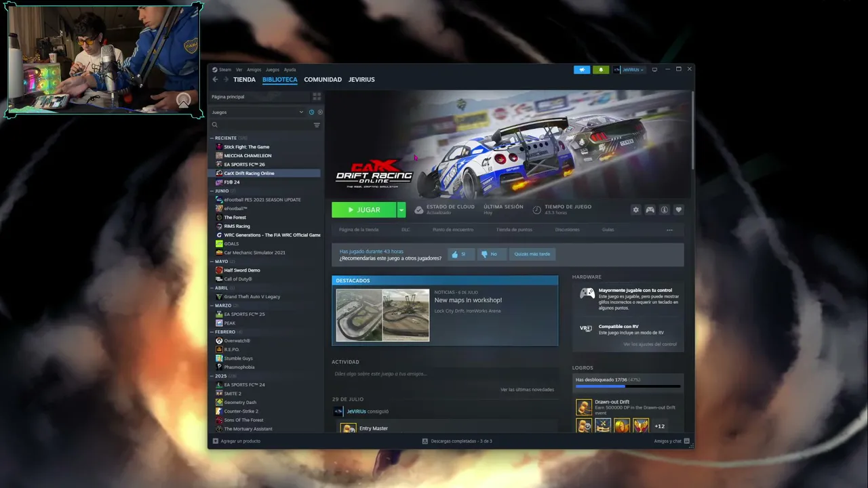
Task: Collapse the MAYO category
Action: [212, 262]
